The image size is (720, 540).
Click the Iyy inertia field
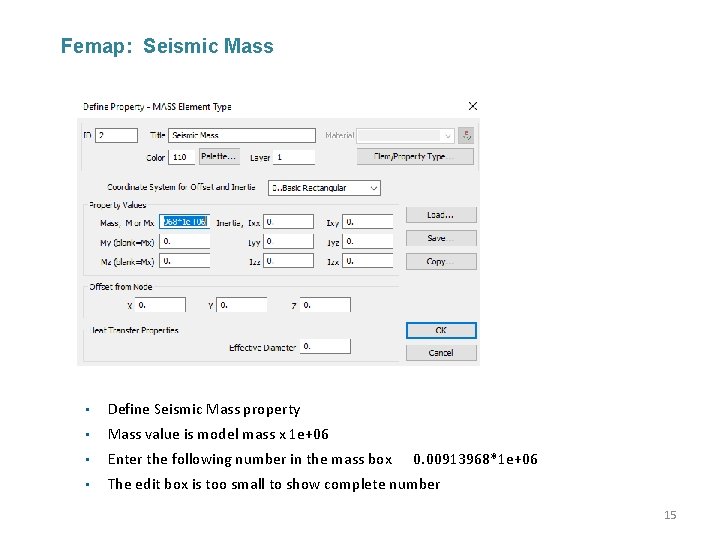[288, 242]
